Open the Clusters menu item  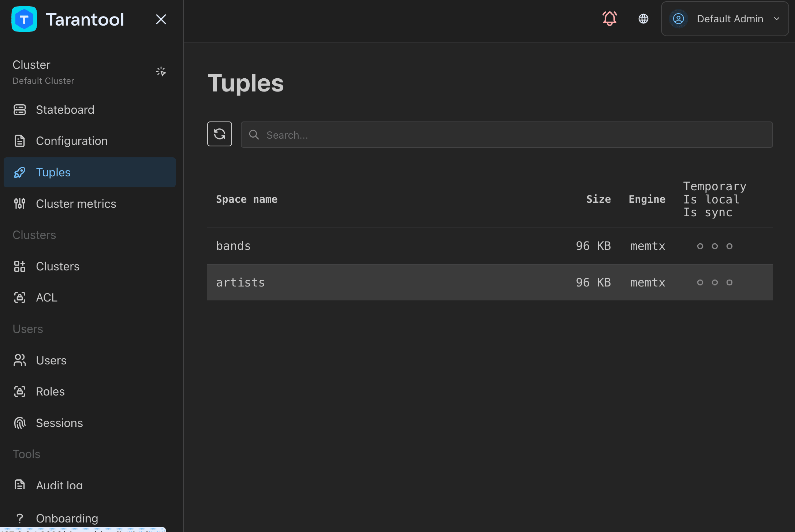[90, 266]
